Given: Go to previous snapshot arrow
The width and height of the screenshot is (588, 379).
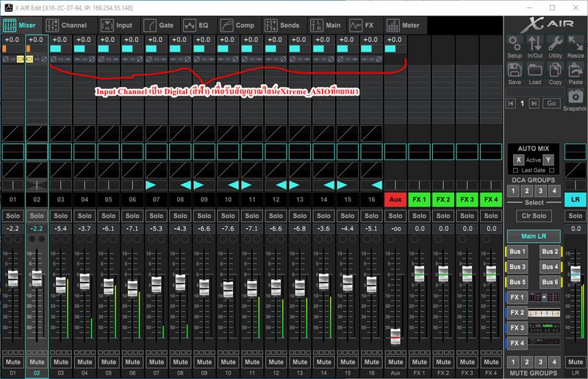Looking at the screenshot, I should 511,103.
